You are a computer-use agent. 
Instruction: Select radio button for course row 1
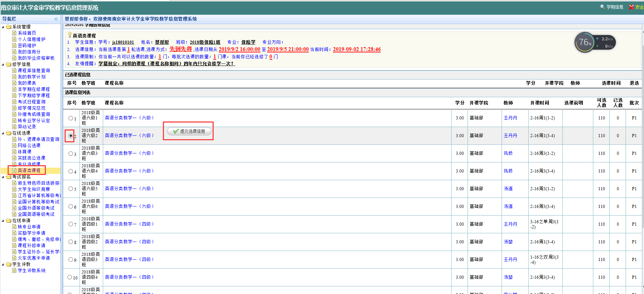71,118
